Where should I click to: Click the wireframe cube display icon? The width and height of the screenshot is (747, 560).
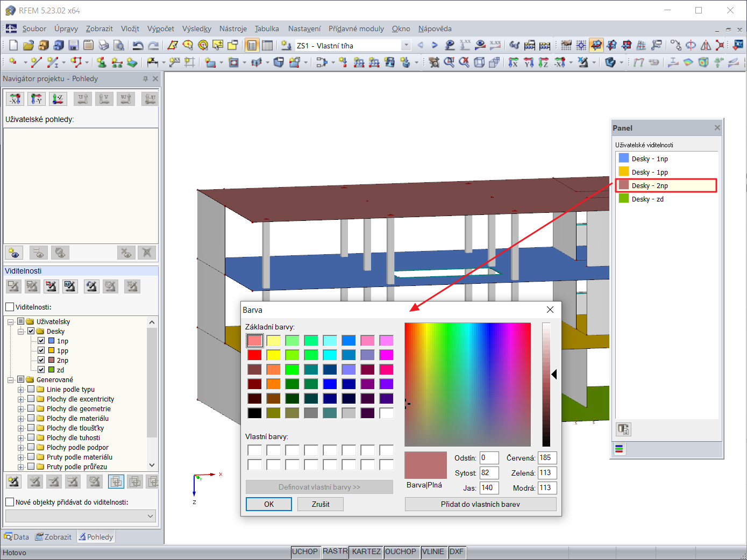click(x=479, y=62)
